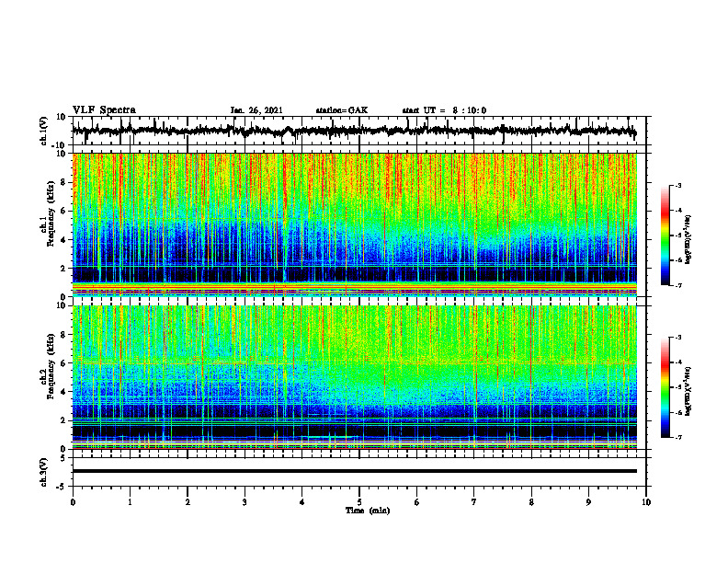Click time axis tick label "7"
Screen dimensions: 728x563
coord(474,502)
